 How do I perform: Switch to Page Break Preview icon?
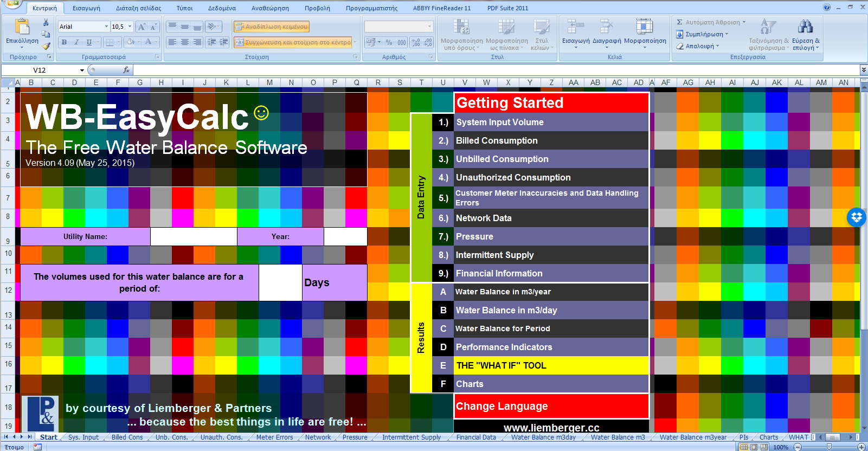point(764,447)
